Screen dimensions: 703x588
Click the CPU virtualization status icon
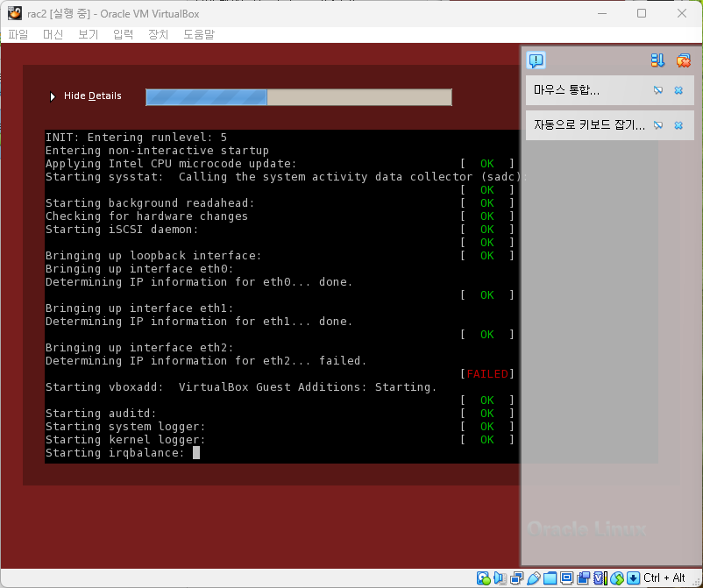coord(600,578)
